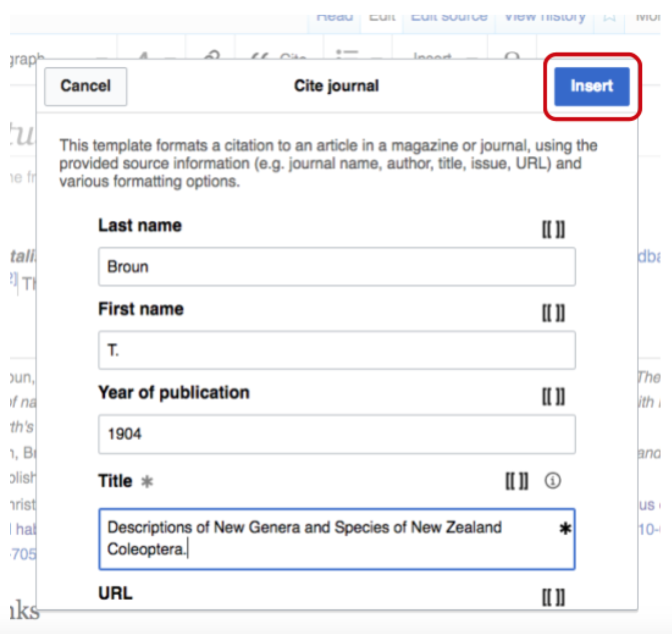Click the Last name field containing Broun
Image resolution: width=672 pixels, height=634 pixels.
click(336, 267)
